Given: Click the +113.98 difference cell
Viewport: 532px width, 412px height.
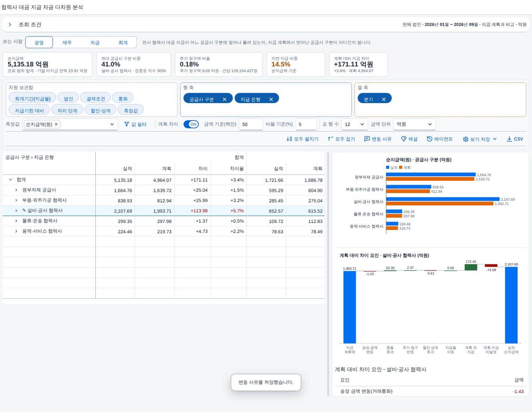Looking at the screenshot, I should click(x=192, y=211).
